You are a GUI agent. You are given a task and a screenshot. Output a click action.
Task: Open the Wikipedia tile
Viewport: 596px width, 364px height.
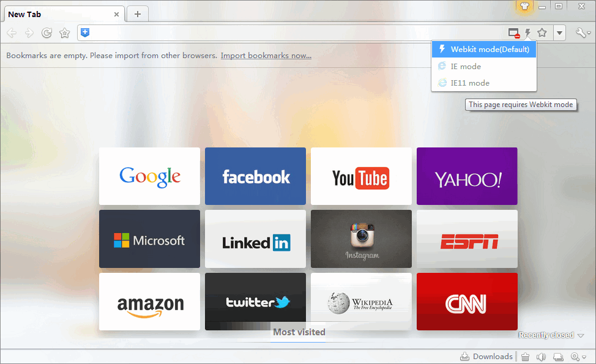tap(361, 302)
